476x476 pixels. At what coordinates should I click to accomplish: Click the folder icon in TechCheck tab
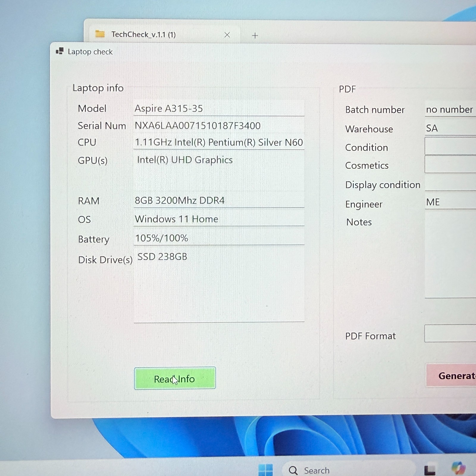(100, 34)
